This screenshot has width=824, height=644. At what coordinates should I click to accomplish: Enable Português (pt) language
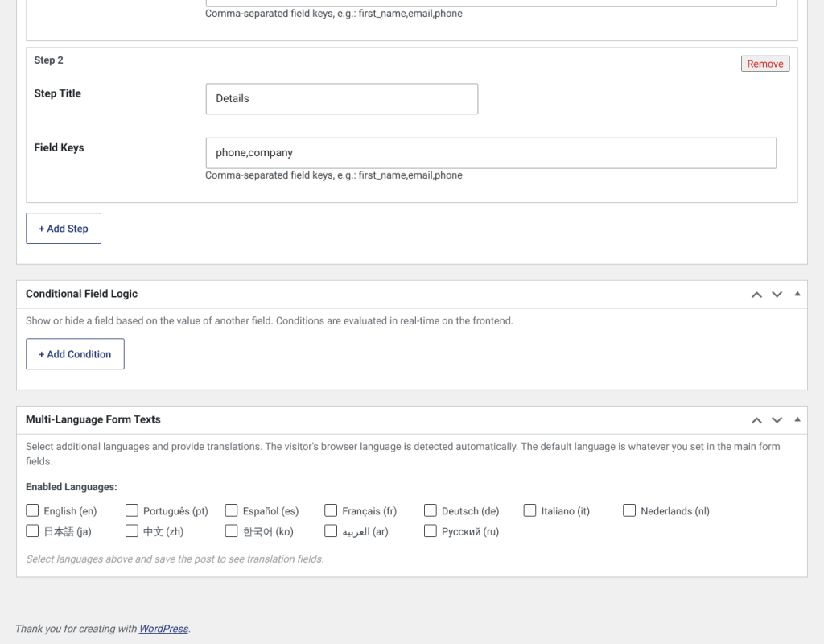pos(132,510)
